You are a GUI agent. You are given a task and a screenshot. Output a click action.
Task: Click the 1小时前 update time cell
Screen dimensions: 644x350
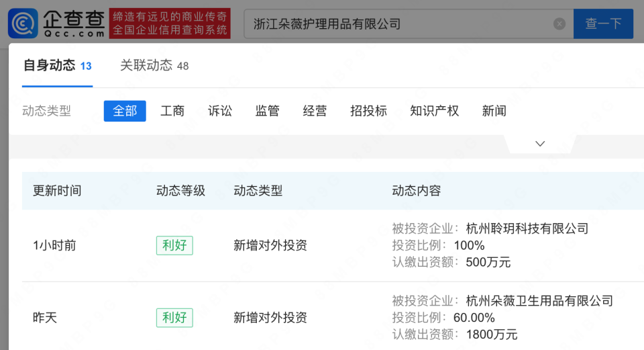[x=54, y=245]
